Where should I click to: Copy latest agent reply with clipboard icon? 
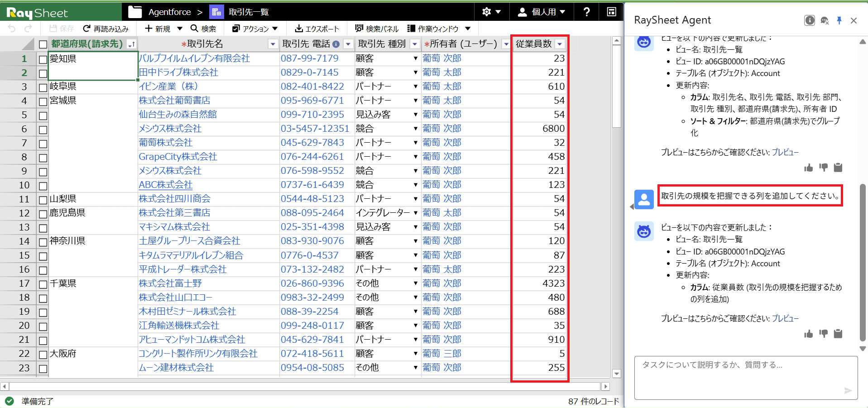[x=838, y=334]
